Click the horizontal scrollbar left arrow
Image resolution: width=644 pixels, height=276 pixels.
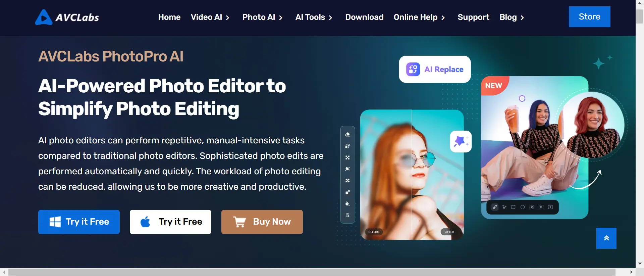(x=4, y=272)
